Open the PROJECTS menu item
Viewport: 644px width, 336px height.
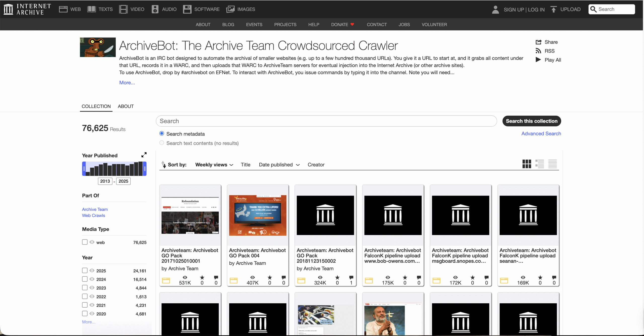pyautogui.click(x=285, y=25)
